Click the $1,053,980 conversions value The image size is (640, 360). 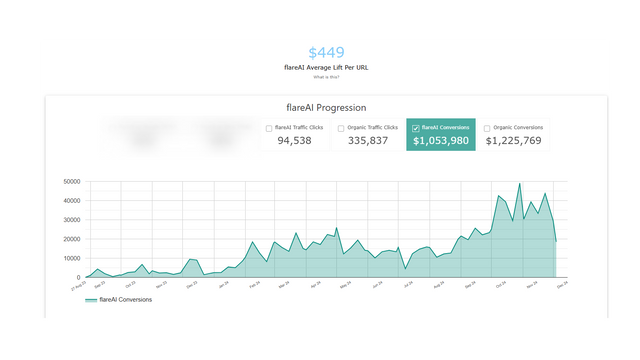pyautogui.click(x=441, y=141)
